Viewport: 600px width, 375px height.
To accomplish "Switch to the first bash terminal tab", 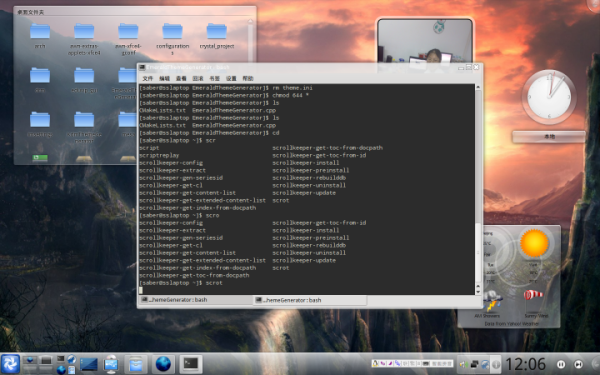I will (x=195, y=300).
